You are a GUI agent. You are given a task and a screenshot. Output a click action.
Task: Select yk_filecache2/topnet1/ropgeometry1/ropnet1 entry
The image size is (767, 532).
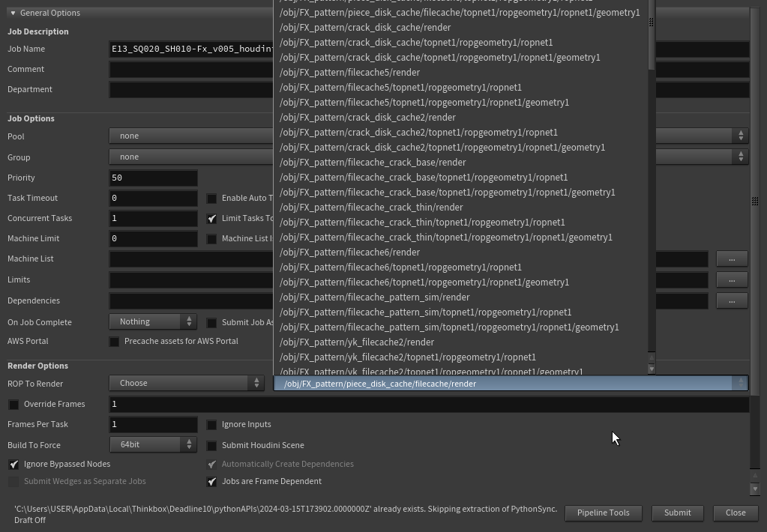tap(460, 357)
